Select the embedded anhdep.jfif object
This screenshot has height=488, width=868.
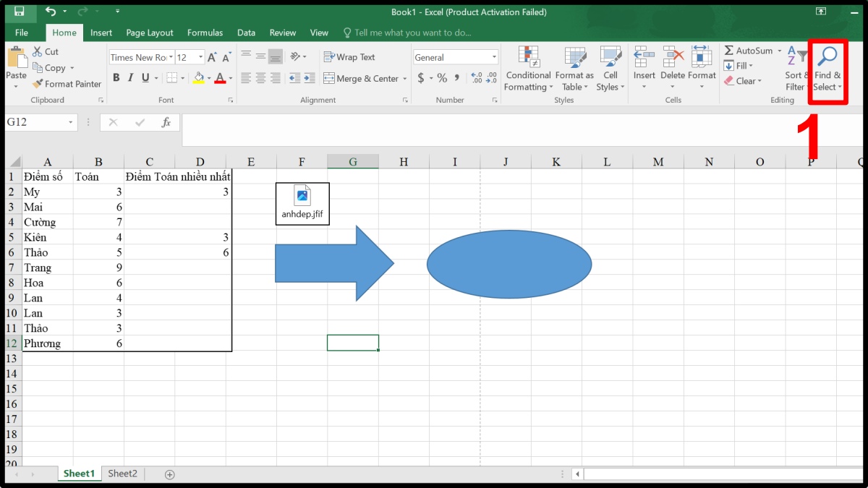pyautogui.click(x=302, y=203)
